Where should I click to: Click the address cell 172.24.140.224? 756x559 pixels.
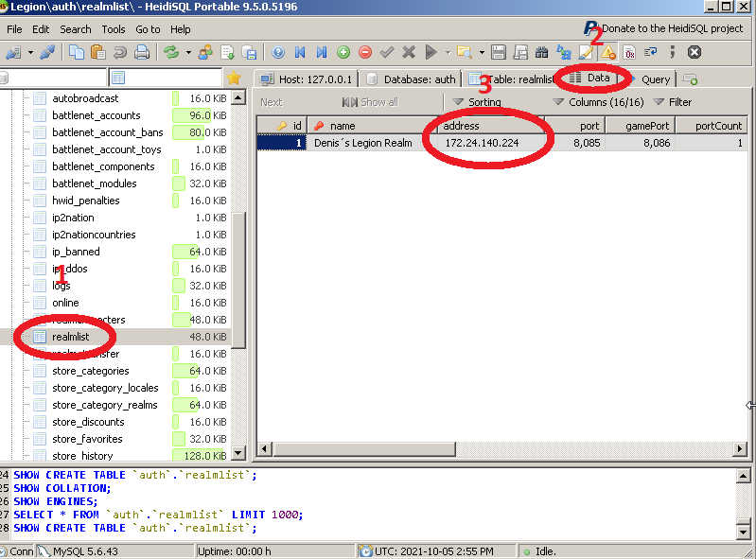482,143
